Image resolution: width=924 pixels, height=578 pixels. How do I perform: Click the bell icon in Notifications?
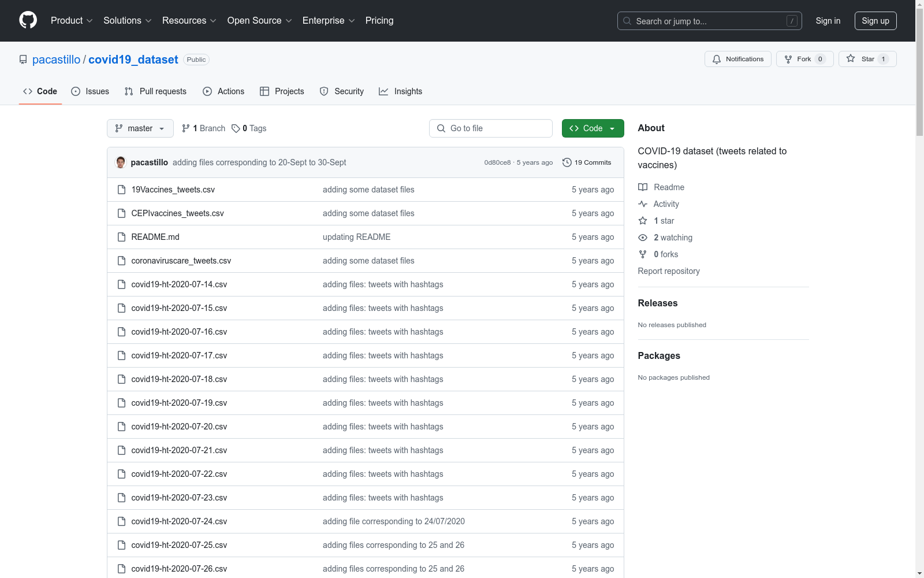point(717,59)
